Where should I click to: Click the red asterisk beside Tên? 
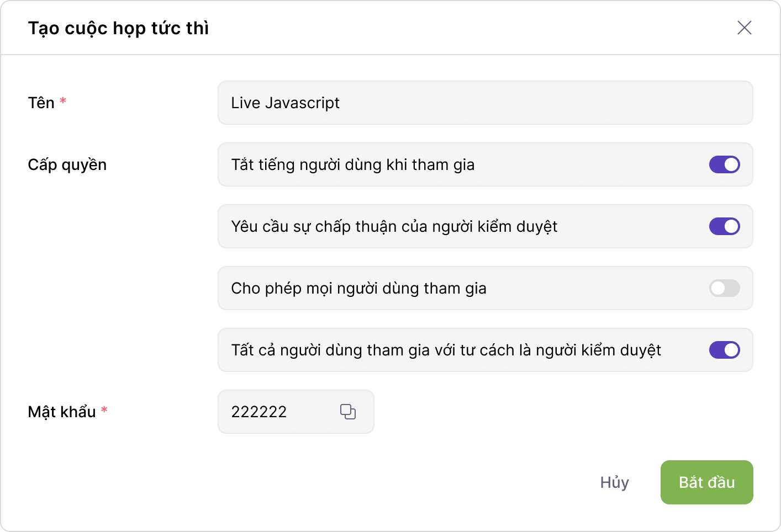(63, 101)
